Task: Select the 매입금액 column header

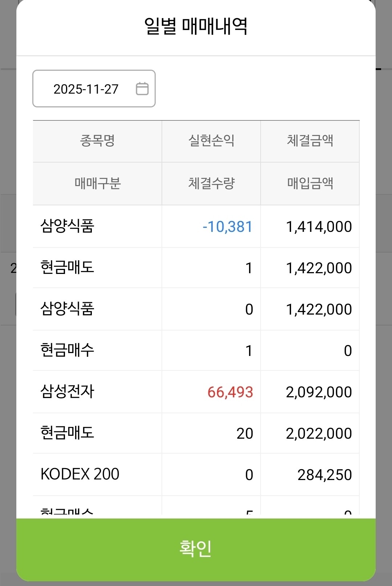Action: (x=310, y=183)
